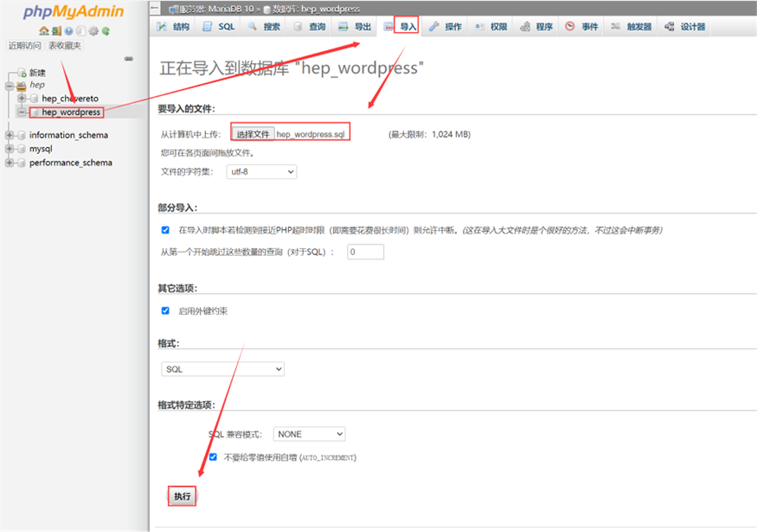Open the 表收藏夹 tab in sidebar
757x532 pixels.
(x=65, y=45)
